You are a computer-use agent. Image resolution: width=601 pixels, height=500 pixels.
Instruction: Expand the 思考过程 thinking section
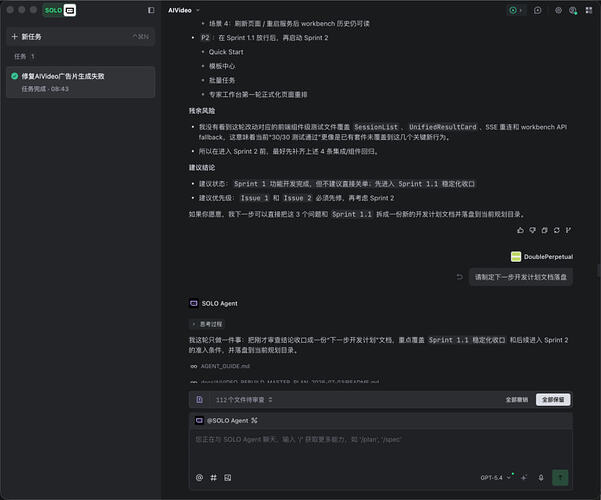(x=207, y=324)
